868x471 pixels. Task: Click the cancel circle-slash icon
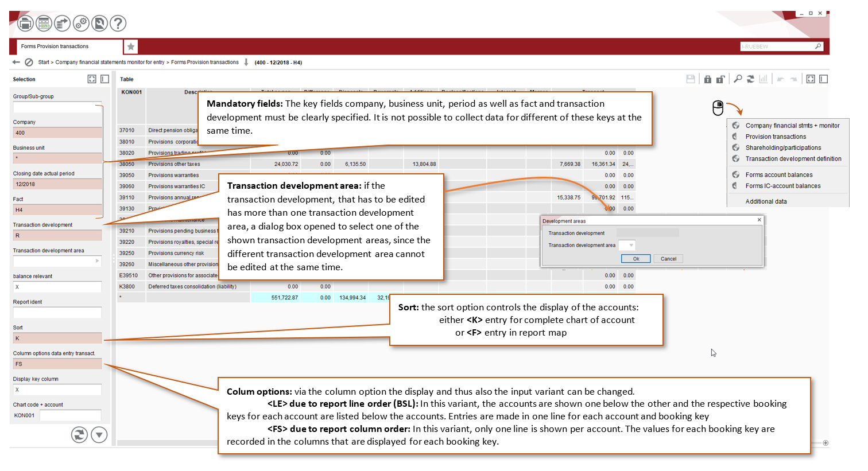[29, 62]
